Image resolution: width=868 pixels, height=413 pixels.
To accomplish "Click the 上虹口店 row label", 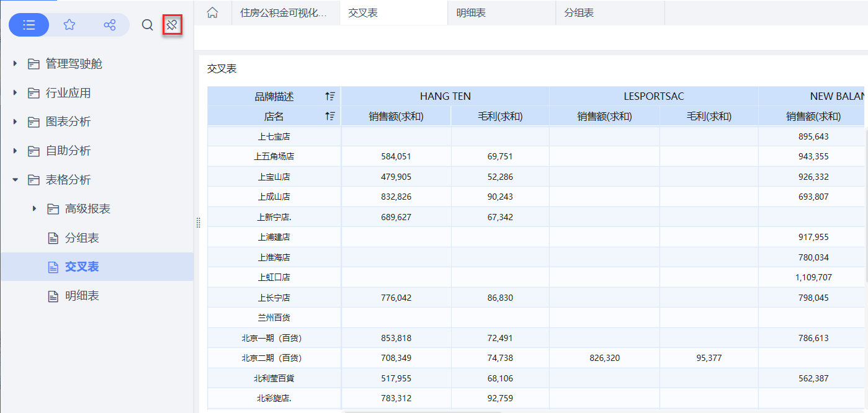I will (274, 277).
